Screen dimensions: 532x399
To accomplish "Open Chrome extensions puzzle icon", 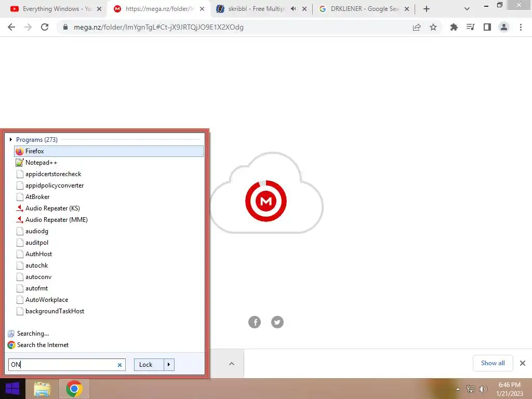I will 454,27.
